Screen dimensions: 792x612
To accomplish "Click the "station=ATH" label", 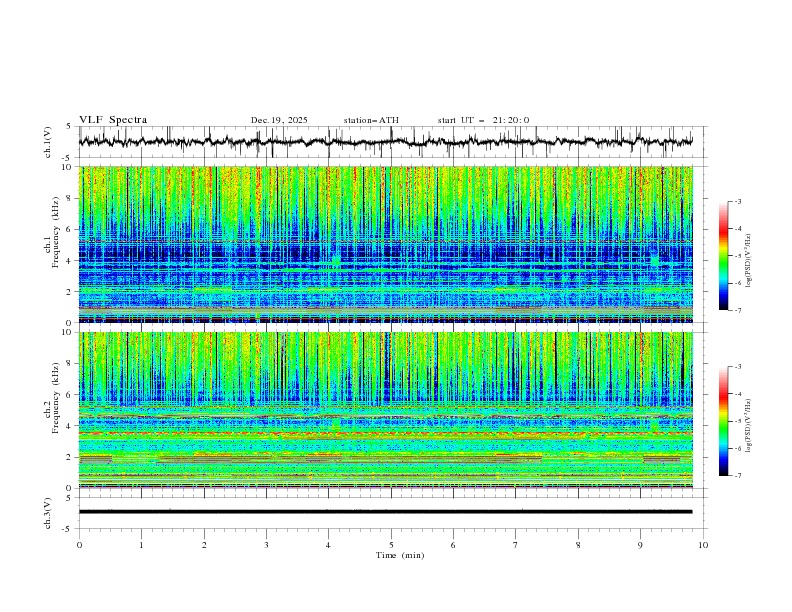I will [371, 120].
